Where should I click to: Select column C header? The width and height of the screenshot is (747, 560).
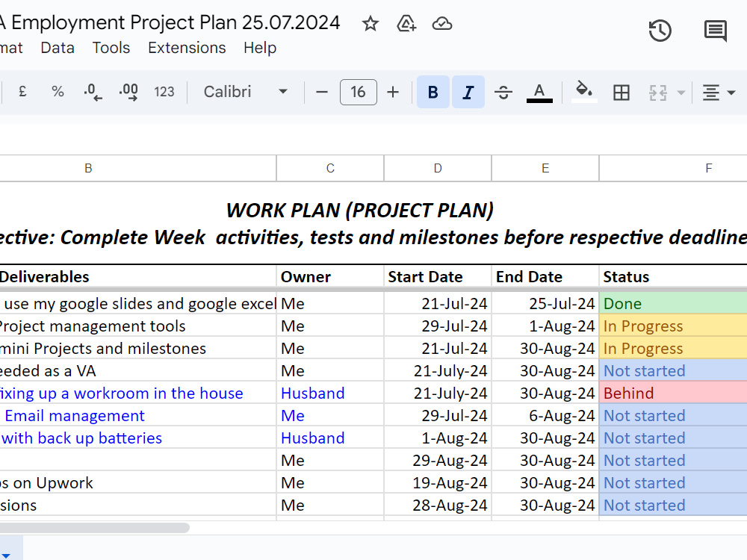(x=330, y=168)
